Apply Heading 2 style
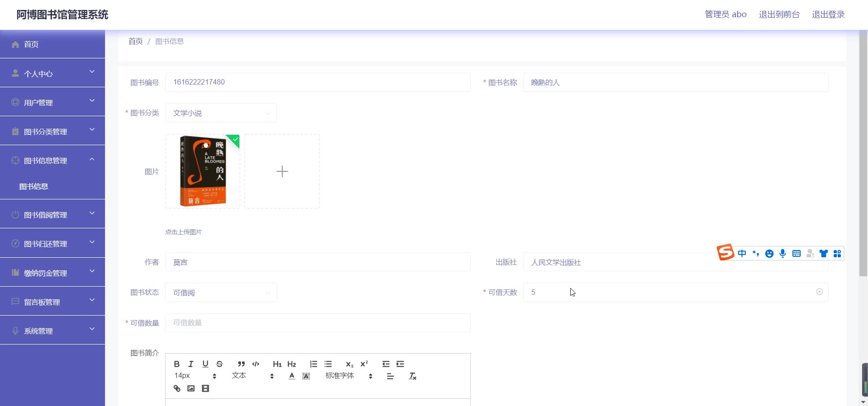 [292, 364]
